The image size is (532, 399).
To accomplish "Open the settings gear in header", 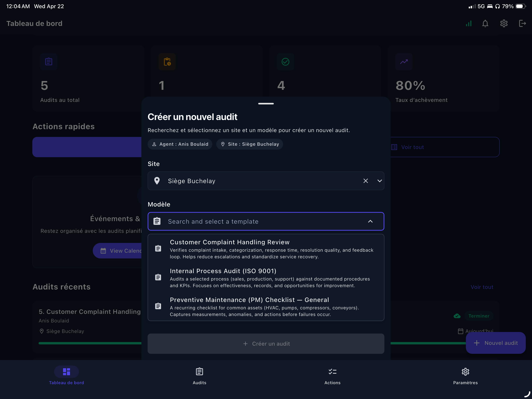I will click(504, 23).
